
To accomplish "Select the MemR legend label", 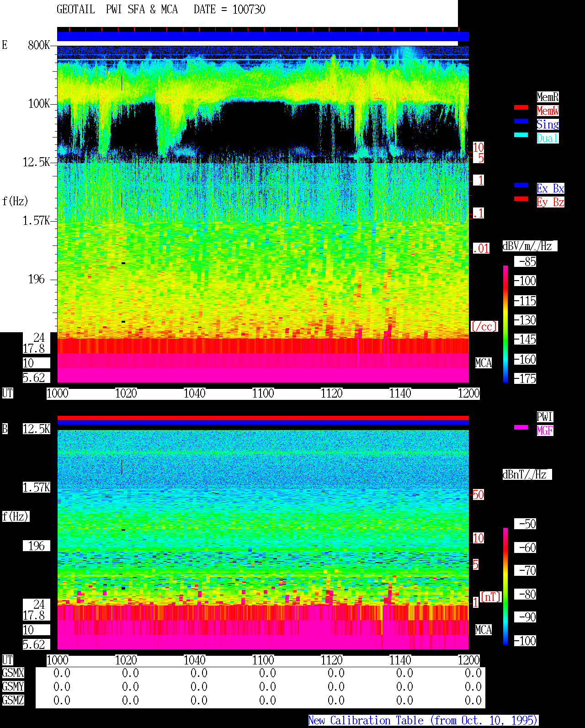I will click(x=548, y=97).
